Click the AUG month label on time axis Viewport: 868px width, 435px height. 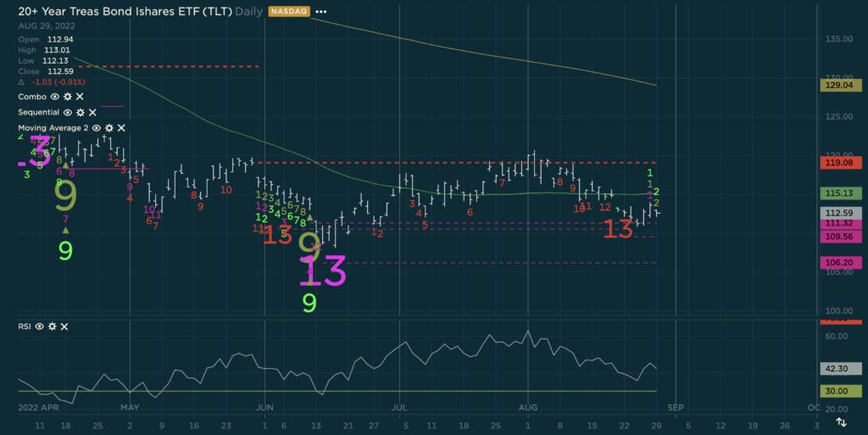(528, 407)
